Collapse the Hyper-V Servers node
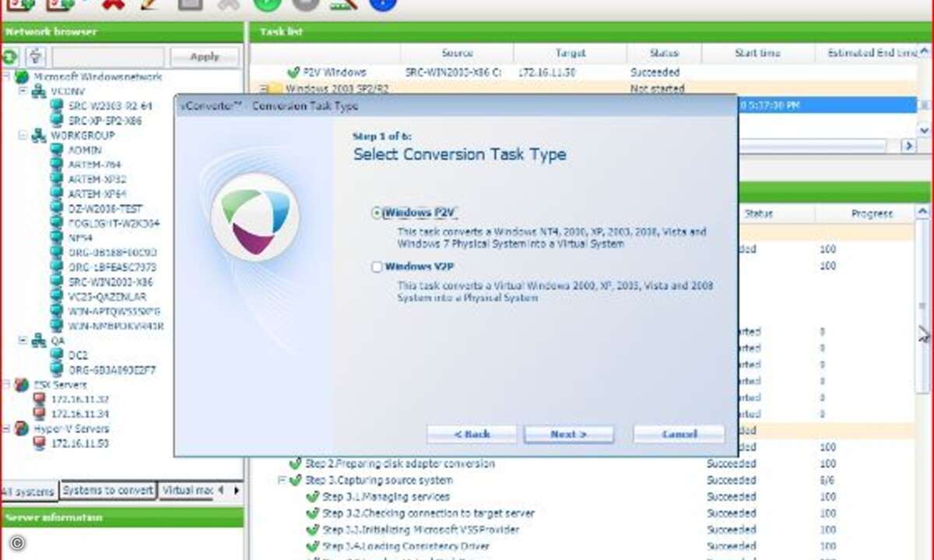934x560 pixels. coord(6,429)
